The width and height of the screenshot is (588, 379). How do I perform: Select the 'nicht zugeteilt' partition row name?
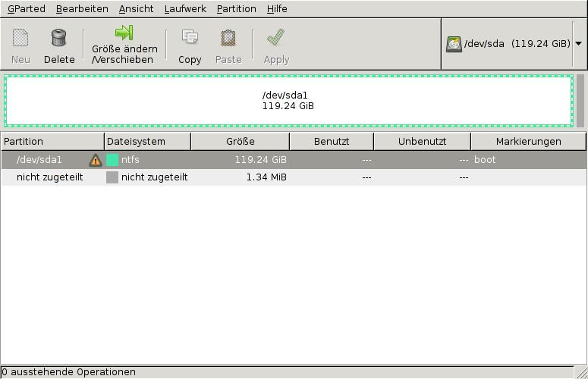[x=49, y=177]
